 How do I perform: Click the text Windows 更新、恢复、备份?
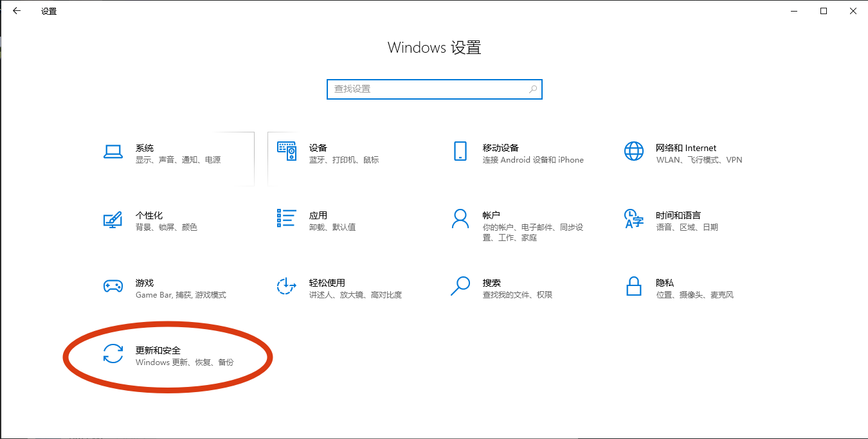[185, 363]
